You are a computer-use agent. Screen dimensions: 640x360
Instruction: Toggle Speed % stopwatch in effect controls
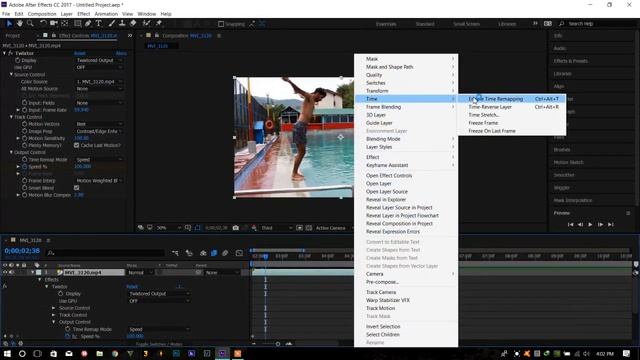pyautogui.click(x=24, y=167)
